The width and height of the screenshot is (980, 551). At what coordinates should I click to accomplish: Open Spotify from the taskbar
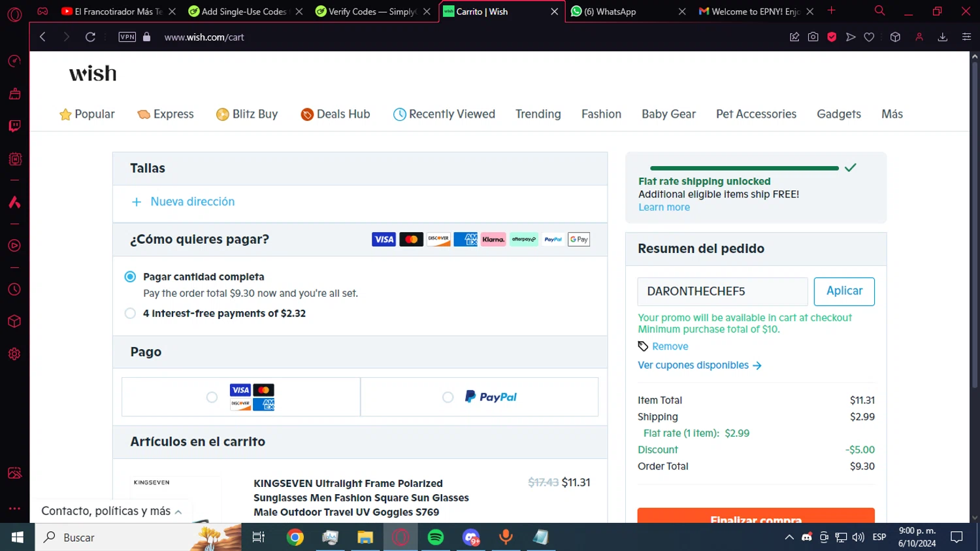coord(436,537)
